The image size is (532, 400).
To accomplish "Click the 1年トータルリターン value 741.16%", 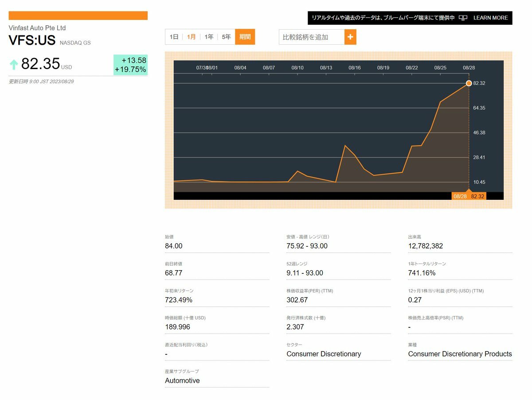I will pos(422,273).
